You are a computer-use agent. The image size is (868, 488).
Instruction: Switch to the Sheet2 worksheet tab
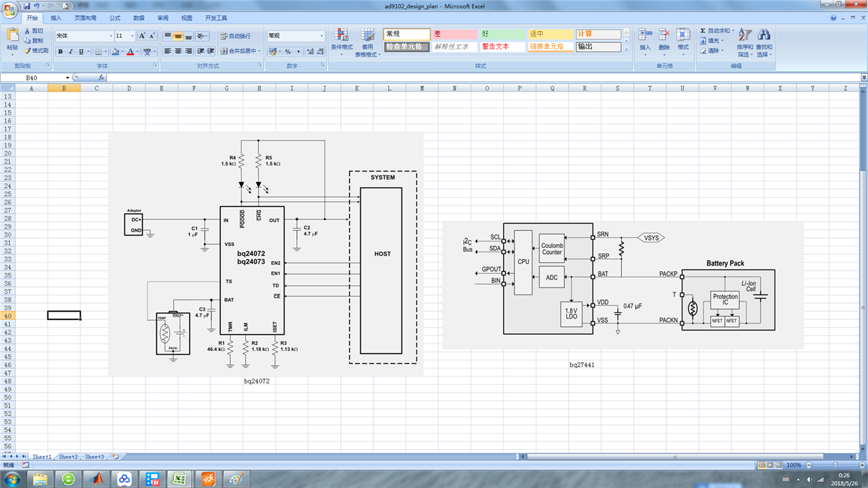tap(68, 457)
